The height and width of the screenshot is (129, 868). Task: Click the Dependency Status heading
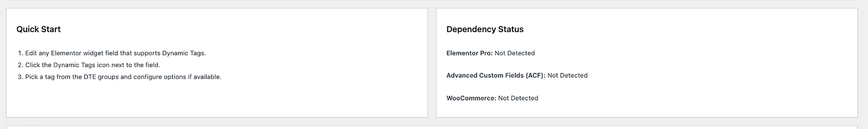(484, 29)
